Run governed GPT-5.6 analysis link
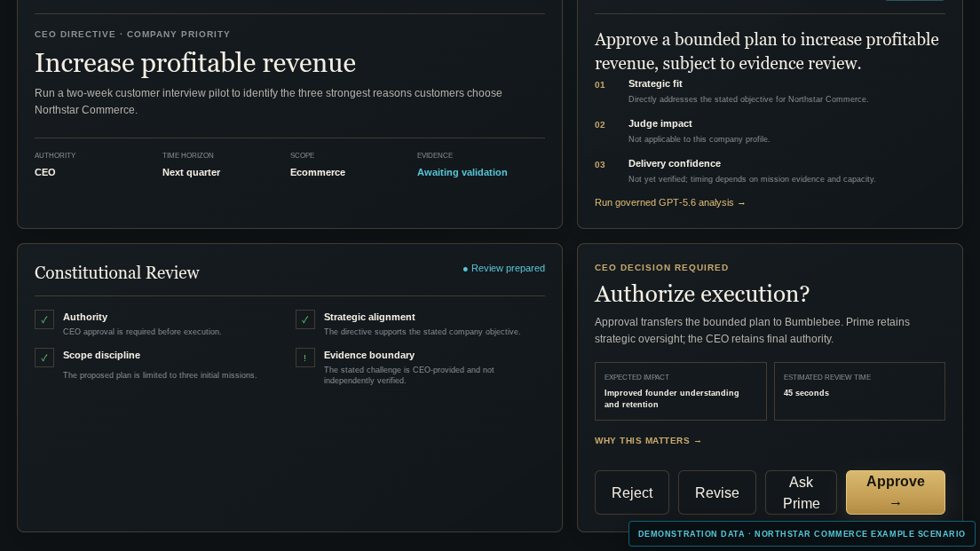Image resolution: width=980 pixels, height=551 pixels. [x=669, y=202]
